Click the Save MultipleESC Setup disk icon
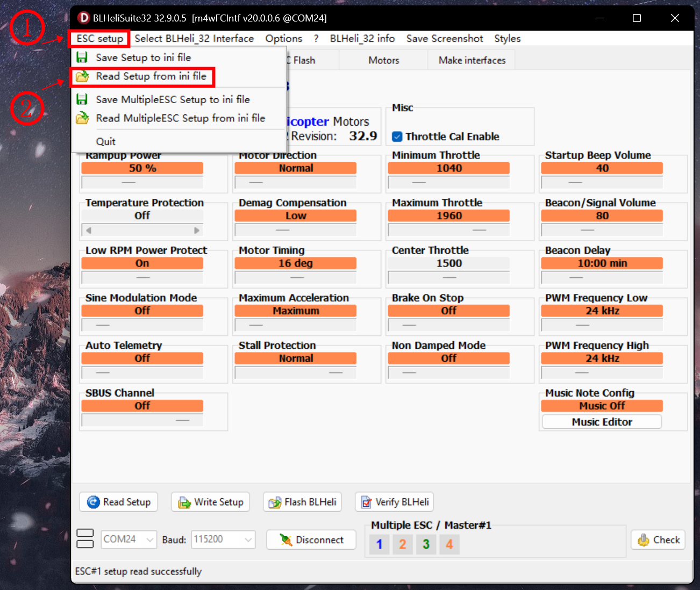 [82, 99]
